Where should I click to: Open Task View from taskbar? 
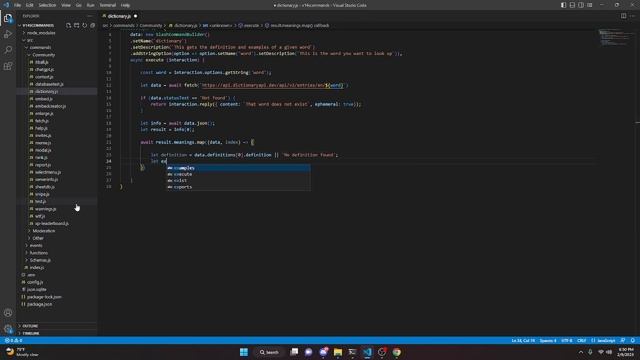294,352
